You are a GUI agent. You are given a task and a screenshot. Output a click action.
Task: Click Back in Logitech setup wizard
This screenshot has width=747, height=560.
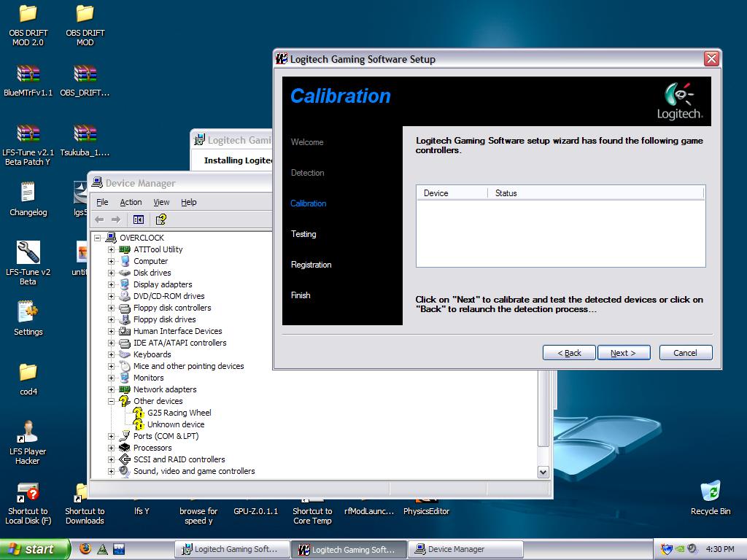click(569, 353)
